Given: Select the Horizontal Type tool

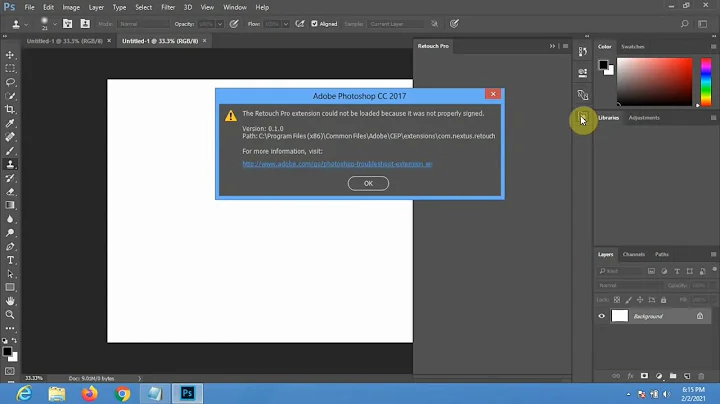Looking at the screenshot, I should 10,260.
